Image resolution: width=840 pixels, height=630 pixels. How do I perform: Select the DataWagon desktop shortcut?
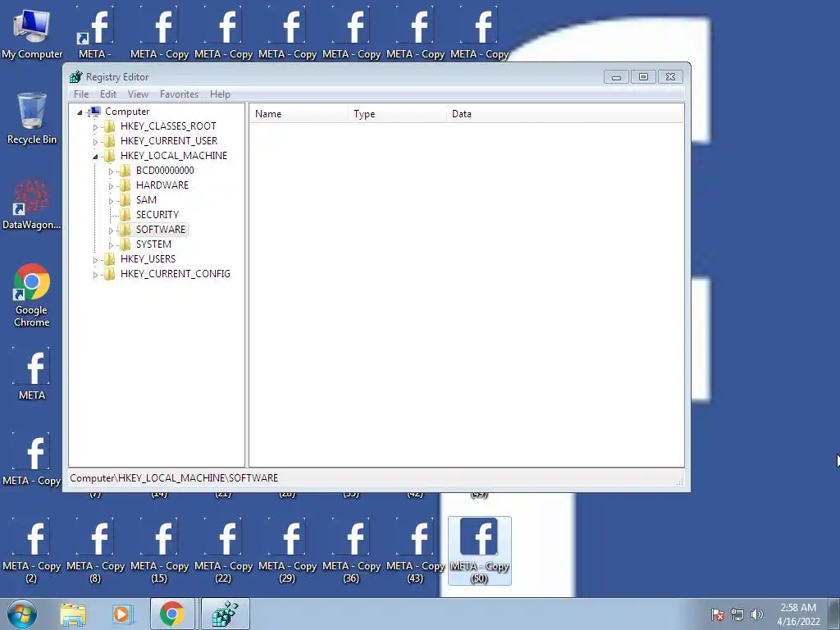[32, 204]
